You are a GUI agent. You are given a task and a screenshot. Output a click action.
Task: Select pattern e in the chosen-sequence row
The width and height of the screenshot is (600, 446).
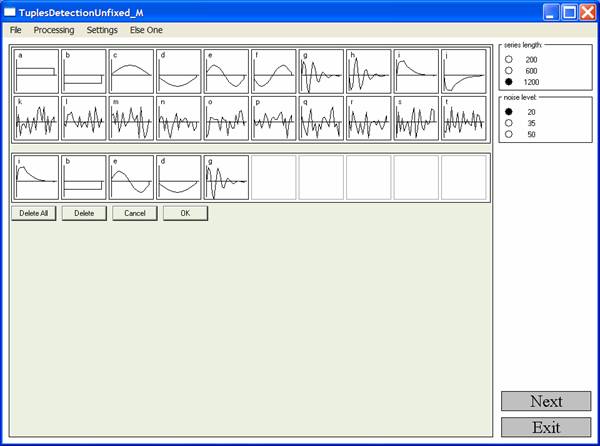[131, 177]
